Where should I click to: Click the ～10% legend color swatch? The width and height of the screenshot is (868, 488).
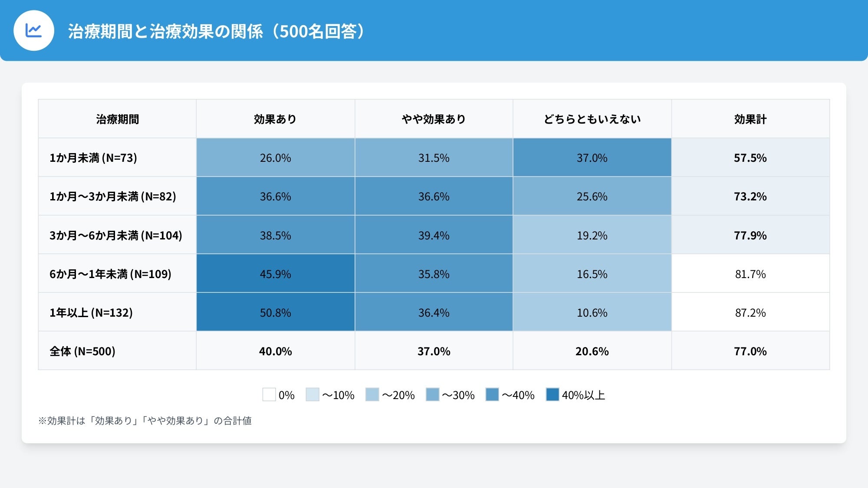[x=312, y=395]
